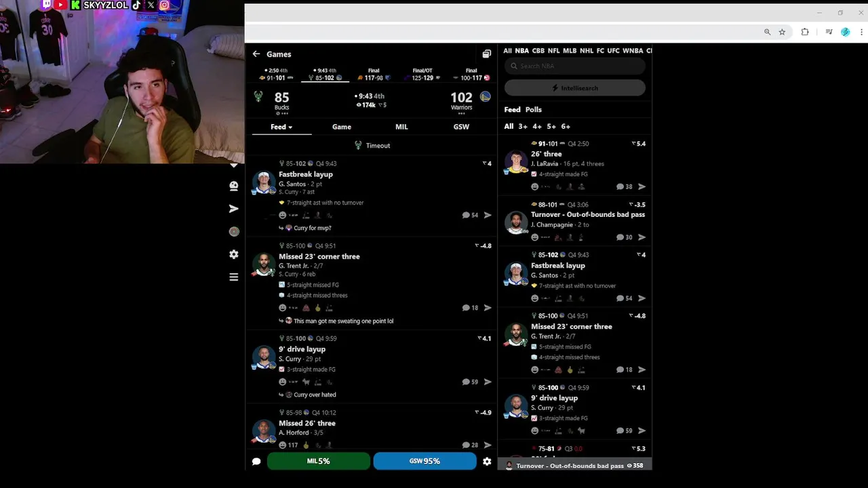Open 28 comments on Missed 26' three
Screen dimensions: 868x488
click(470, 445)
